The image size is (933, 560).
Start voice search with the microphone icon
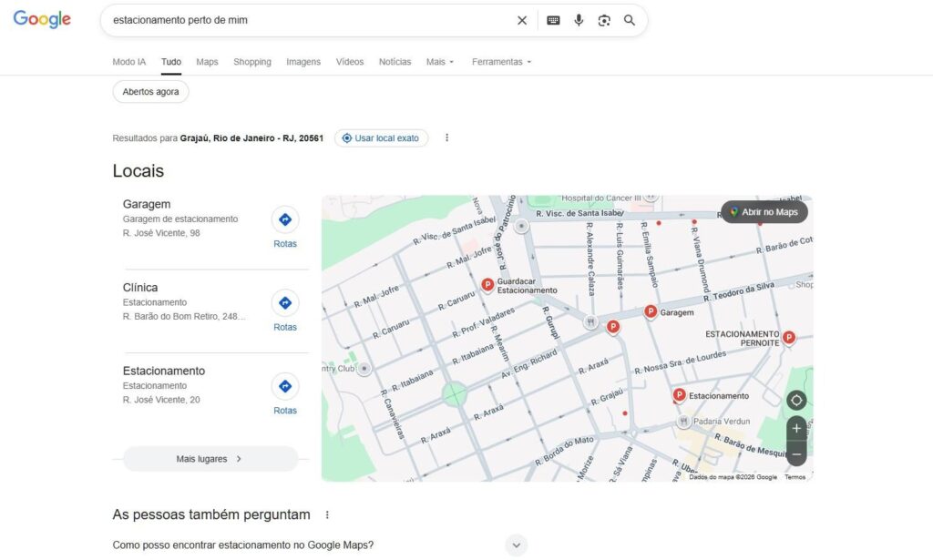pos(579,19)
